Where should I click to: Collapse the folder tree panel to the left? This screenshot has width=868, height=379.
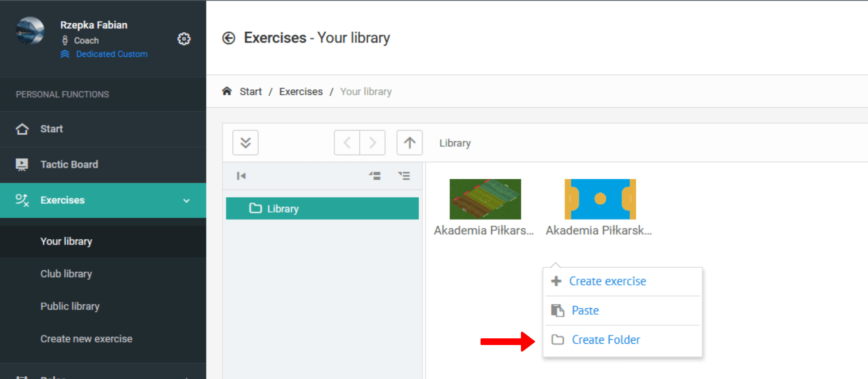(x=241, y=176)
